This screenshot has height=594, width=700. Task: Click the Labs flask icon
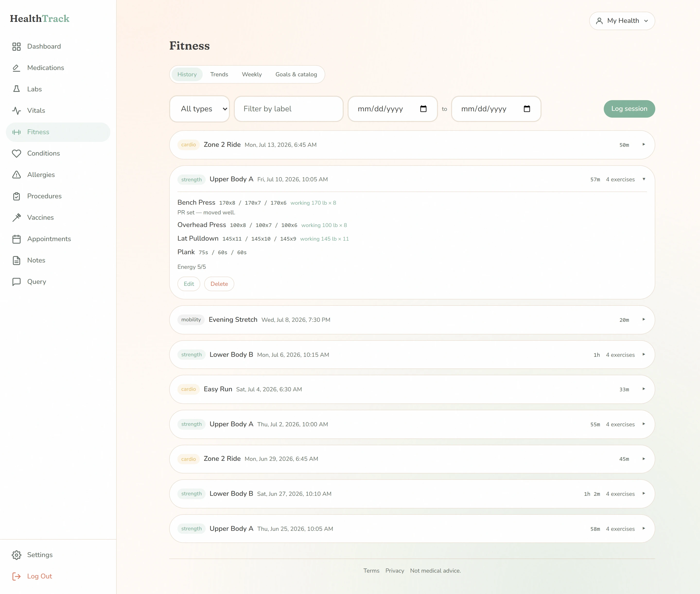[x=17, y=89]
